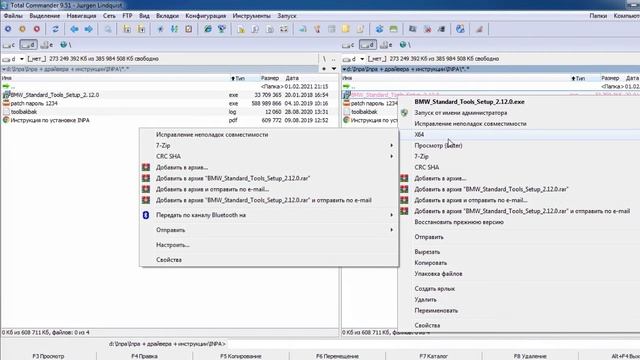Click the network computers toolbar icon
The width and height of the screenshot is (640, 360).
tap(222, 29)
